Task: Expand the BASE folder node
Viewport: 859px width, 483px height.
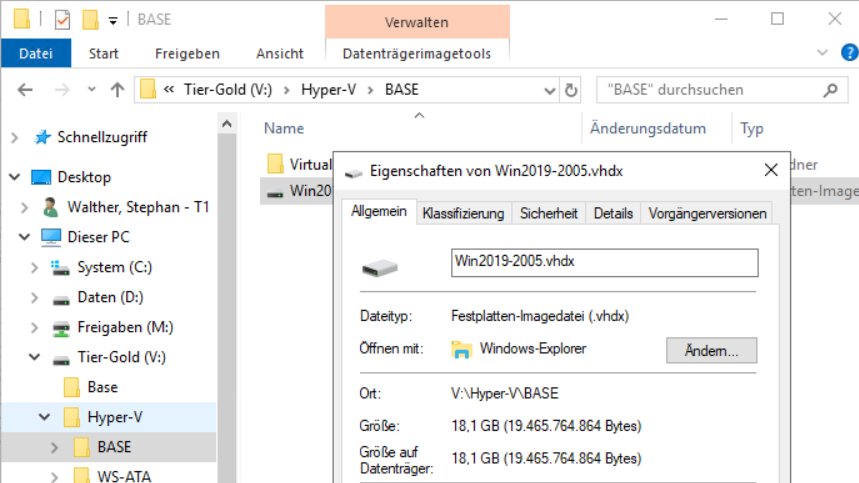Action: click(54, 447)
